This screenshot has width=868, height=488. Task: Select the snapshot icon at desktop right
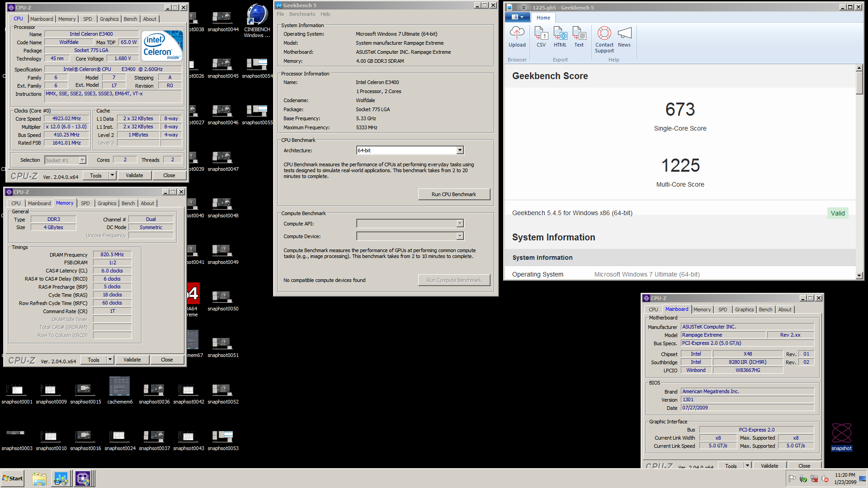pyautogui.click(x=841, y=437)
